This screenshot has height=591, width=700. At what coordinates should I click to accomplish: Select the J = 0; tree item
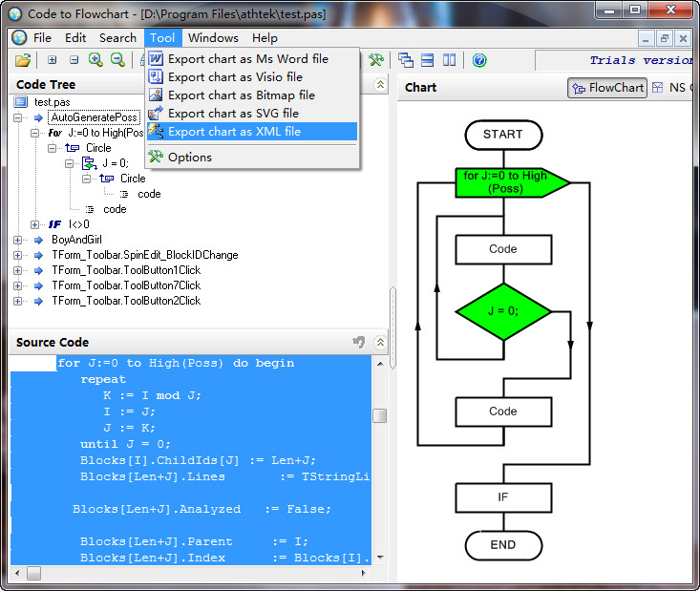coord(116,163)
